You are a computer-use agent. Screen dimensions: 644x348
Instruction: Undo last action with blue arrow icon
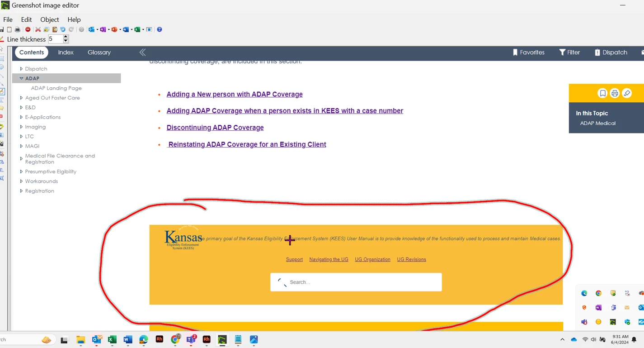pos(63,29)
